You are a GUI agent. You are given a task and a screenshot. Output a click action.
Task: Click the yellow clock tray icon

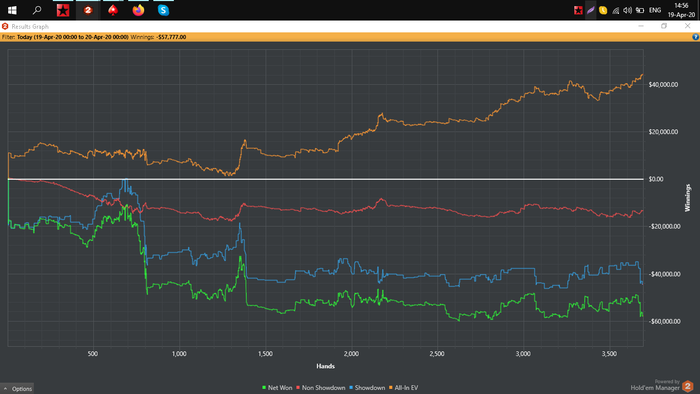(x=603, y=10)
